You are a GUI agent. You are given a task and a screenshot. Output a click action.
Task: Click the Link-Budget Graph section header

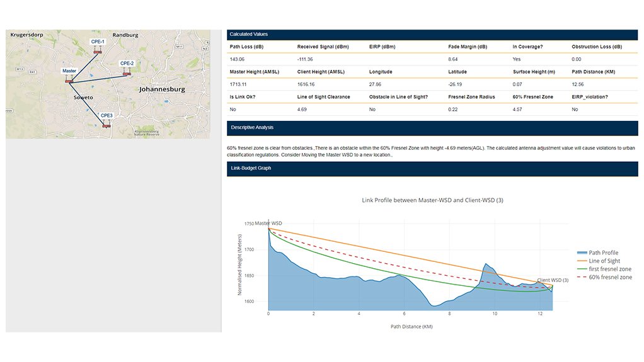coord(432,168)
